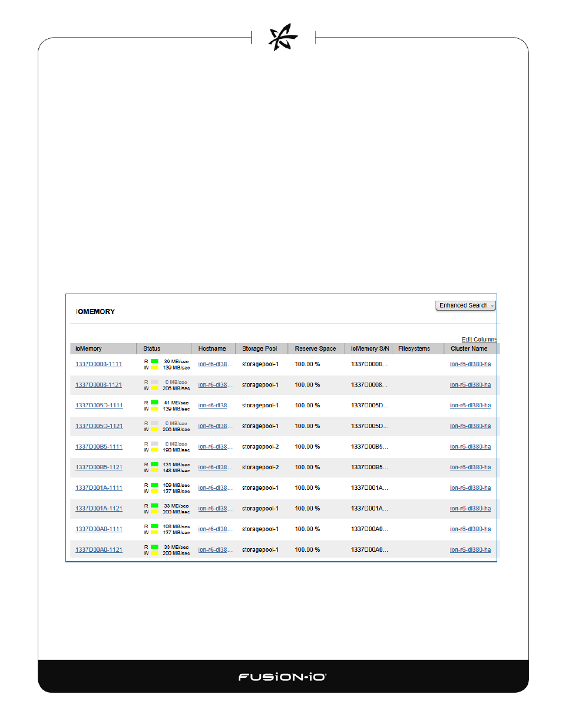Open ioMemory device 1337D001A-1111
562x728 pixels.
click(99, 488)
